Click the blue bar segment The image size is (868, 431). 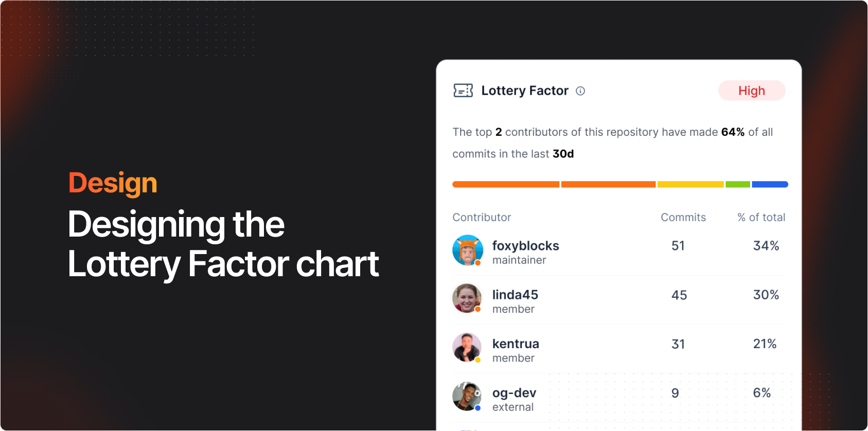click(x=770, y=184)
